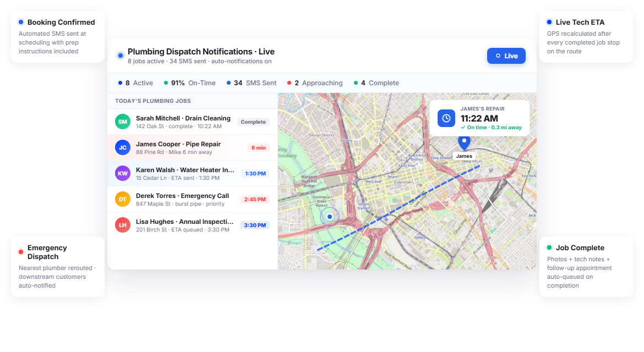Click On time · 0.3 mi away status
Viewport: 644px width, 352px height.
(491, 128)
